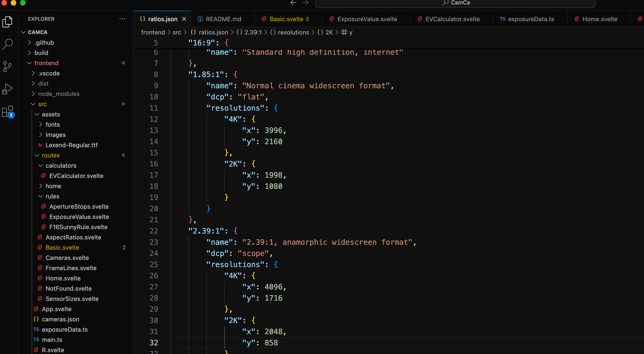Viewport: 644px width, 354px height.
Task: Go forward with the right arrow
Action: (305, 3)
